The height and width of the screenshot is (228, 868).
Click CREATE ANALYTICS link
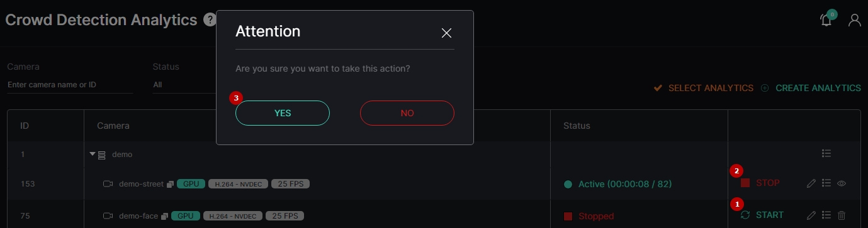(811, 88)
